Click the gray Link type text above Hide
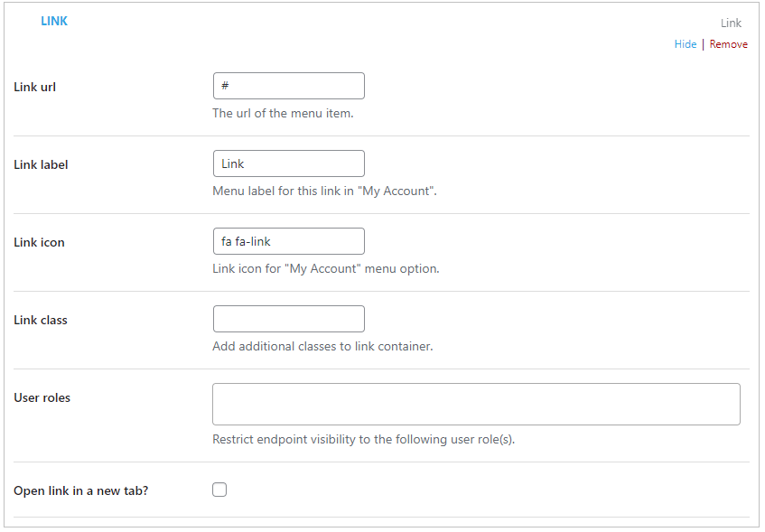The image size is (765, 532). [731, 23]
